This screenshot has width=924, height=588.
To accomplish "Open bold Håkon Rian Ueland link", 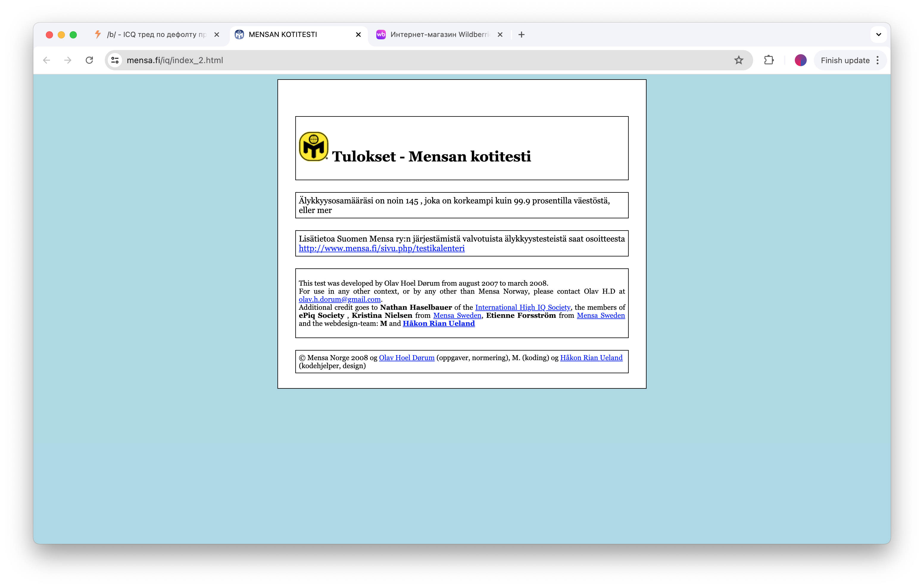I will (x=438, y=323).
